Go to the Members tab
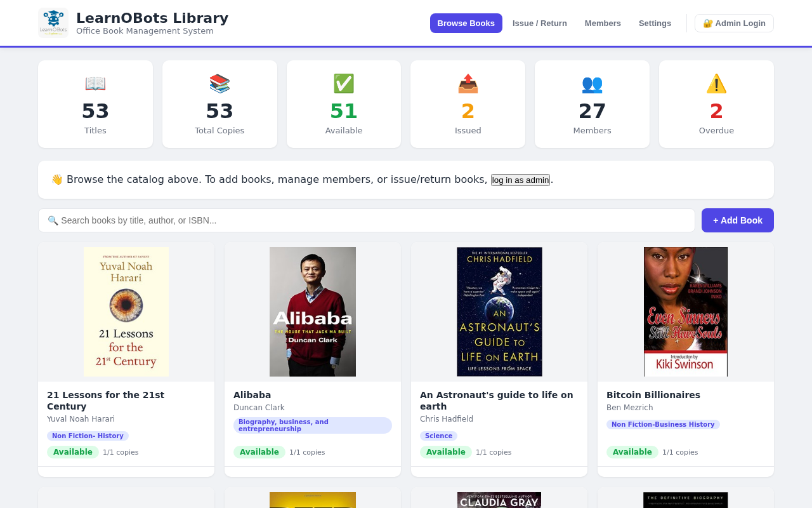 click(x=603, y=23)
